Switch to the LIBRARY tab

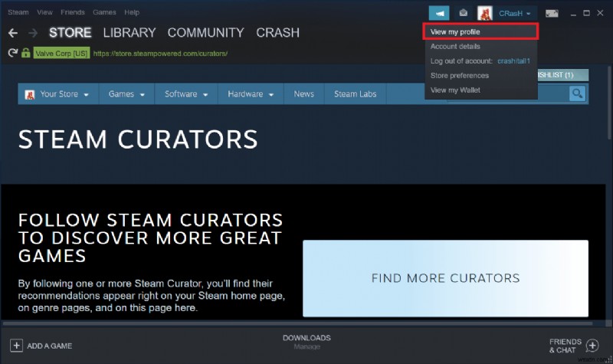[x=129, y=32]
